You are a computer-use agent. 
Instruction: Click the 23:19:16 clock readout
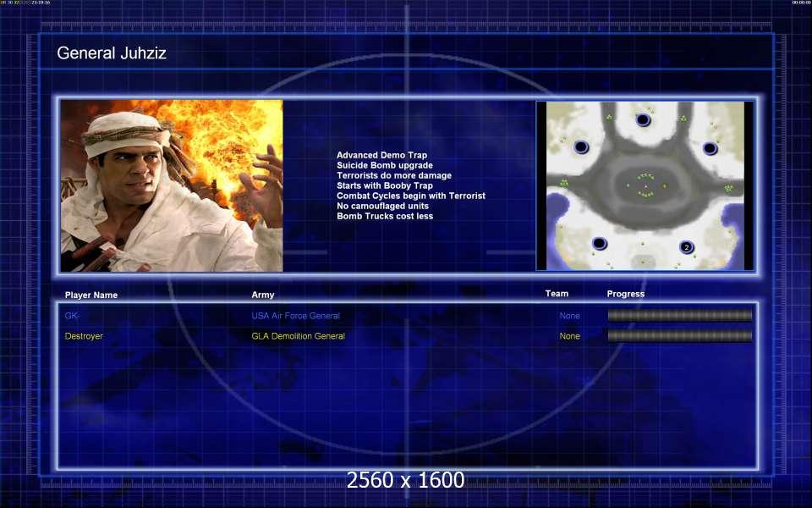(41, 3)
